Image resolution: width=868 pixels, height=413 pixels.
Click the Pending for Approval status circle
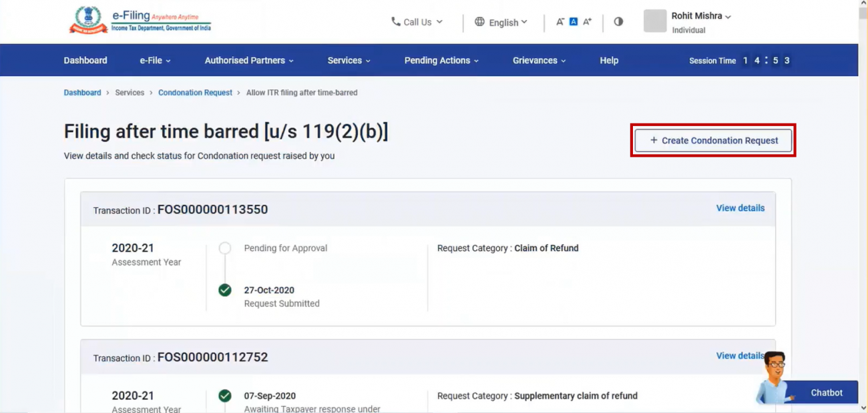pyautogui.click(x=225, y=248)
